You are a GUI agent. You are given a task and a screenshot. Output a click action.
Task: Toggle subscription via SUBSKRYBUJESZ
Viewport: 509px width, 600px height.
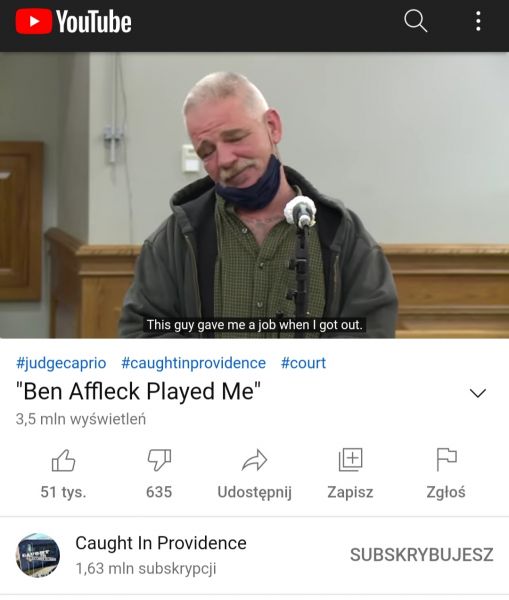point(421,555)
